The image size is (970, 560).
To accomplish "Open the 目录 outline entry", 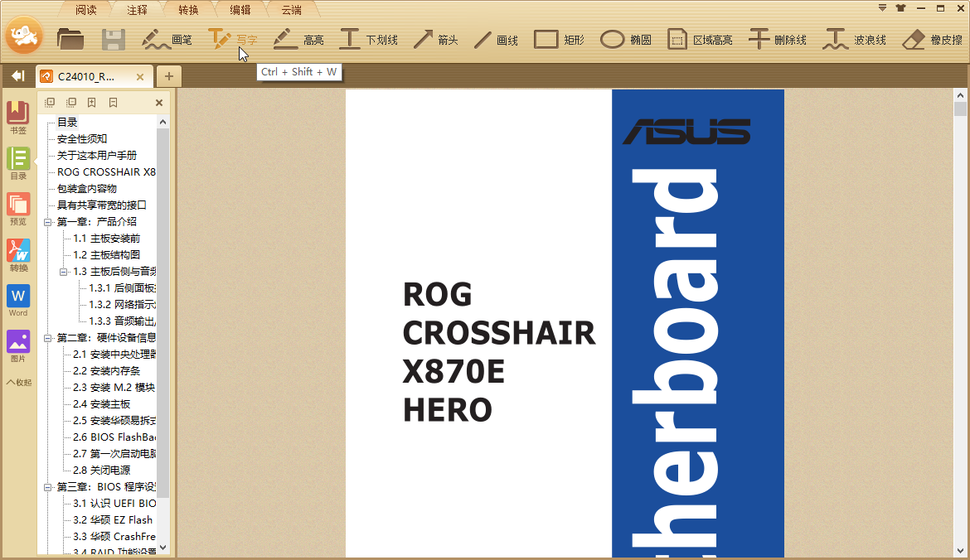I will 67,123.
